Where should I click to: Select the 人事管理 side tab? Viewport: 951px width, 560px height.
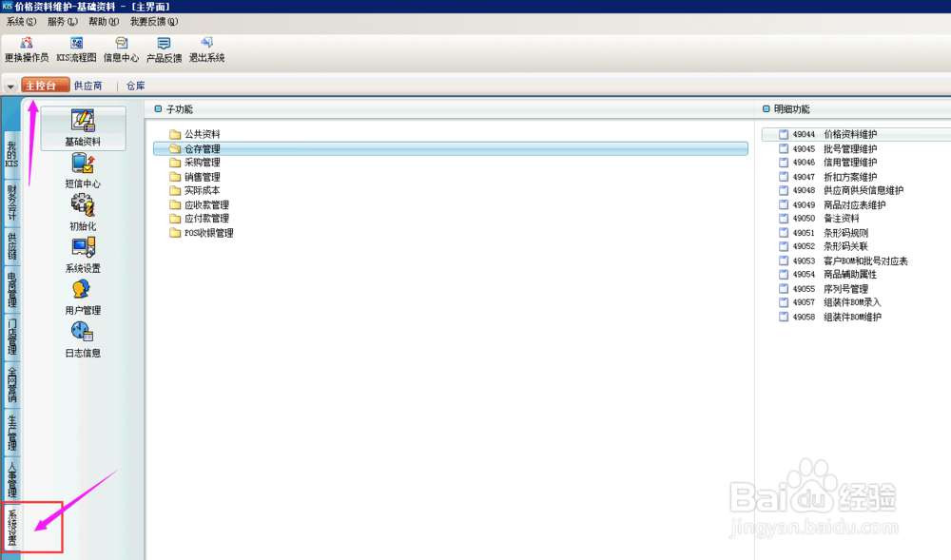tap(11, 479)
